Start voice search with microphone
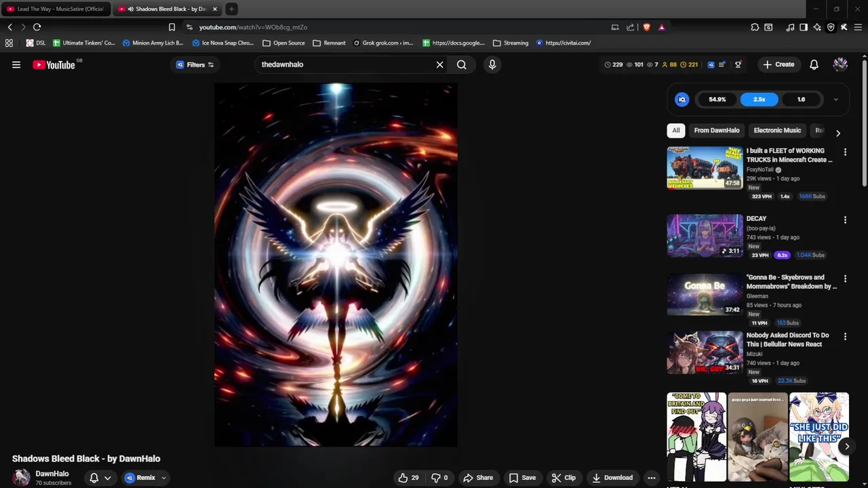This screenshot has height=488, width=868. (x=492, y=64)
